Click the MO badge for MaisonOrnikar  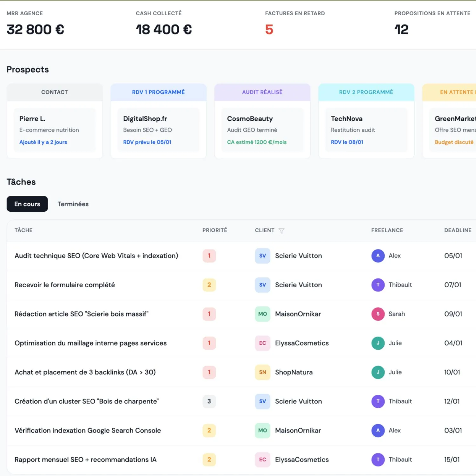click(262, 314)
